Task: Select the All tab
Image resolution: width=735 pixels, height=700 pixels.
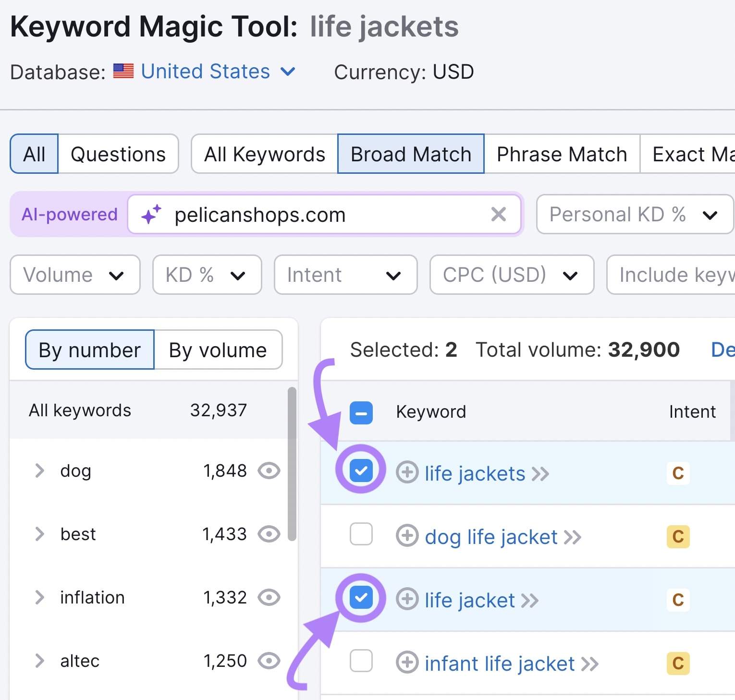Action: [x=34, y=154]
